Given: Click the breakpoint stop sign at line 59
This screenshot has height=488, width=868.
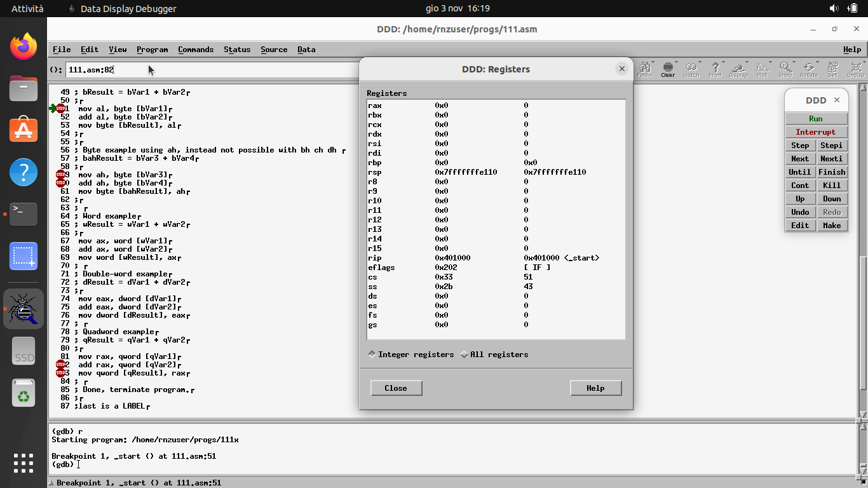Looking at the screenshot, I should pyautogui.click(x=60, y=175).
